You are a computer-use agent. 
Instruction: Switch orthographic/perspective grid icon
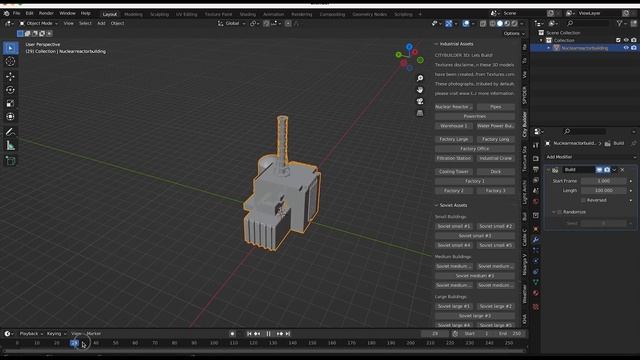[x=420, y=113]
